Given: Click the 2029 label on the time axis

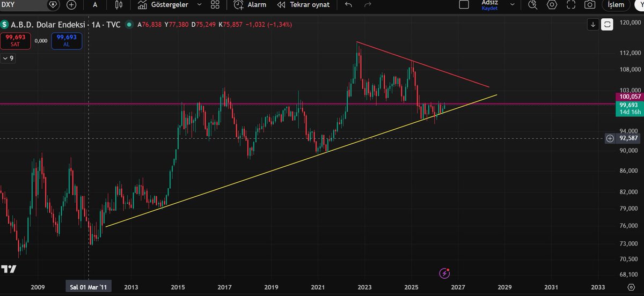Looking at the screenshot, I should pos(505,287).
